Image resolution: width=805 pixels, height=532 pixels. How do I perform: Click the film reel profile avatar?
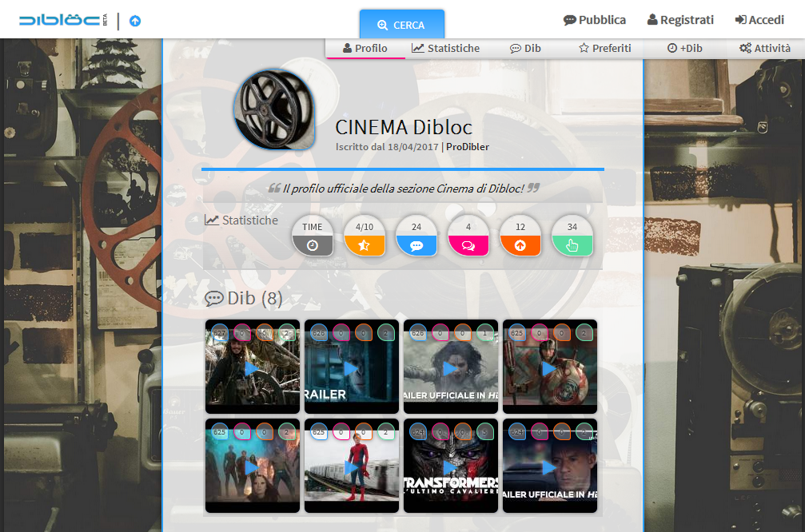click(274, 109)
